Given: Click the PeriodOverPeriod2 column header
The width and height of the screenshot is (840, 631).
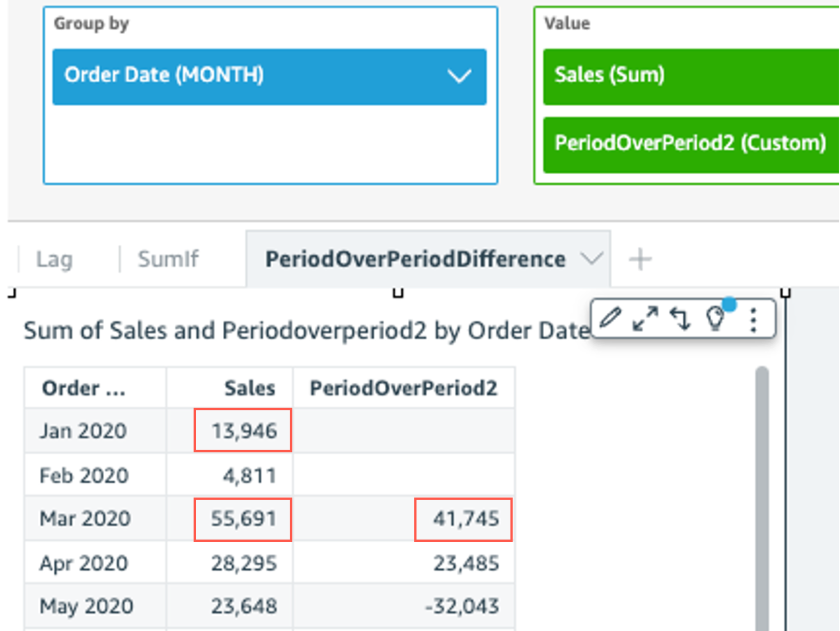Looking at the screenshot, I should click(404, 388).
